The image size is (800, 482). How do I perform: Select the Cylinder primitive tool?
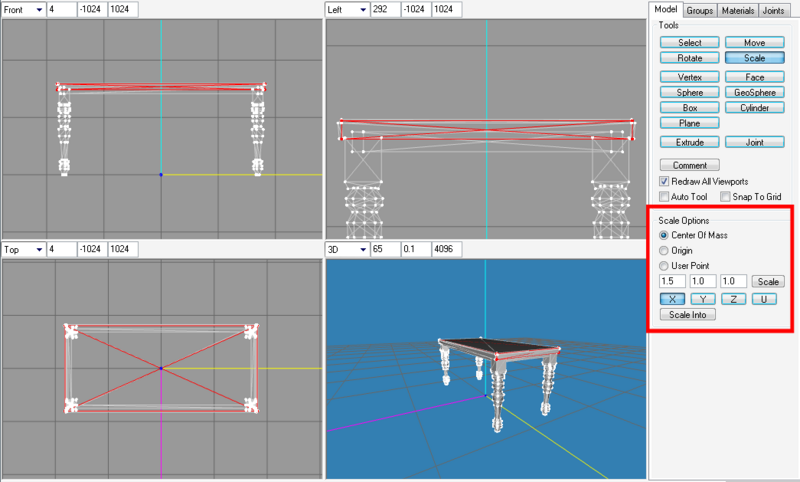[x=754, y=107]
